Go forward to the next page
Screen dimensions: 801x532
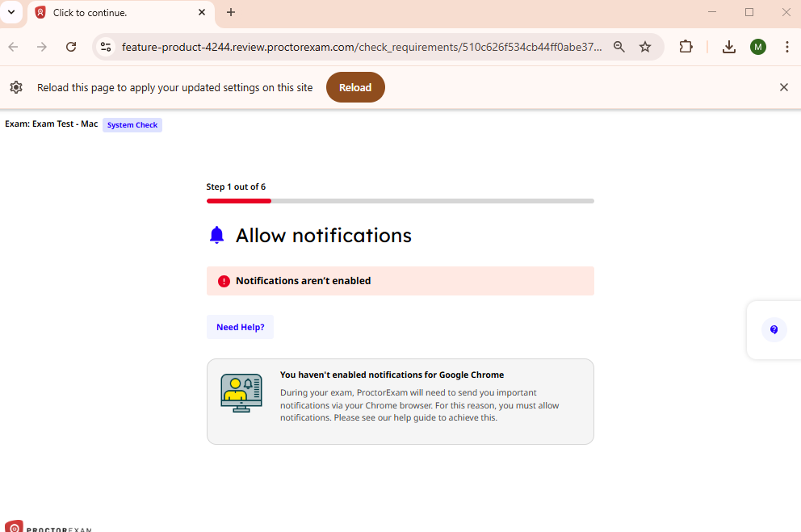[42, 47]
